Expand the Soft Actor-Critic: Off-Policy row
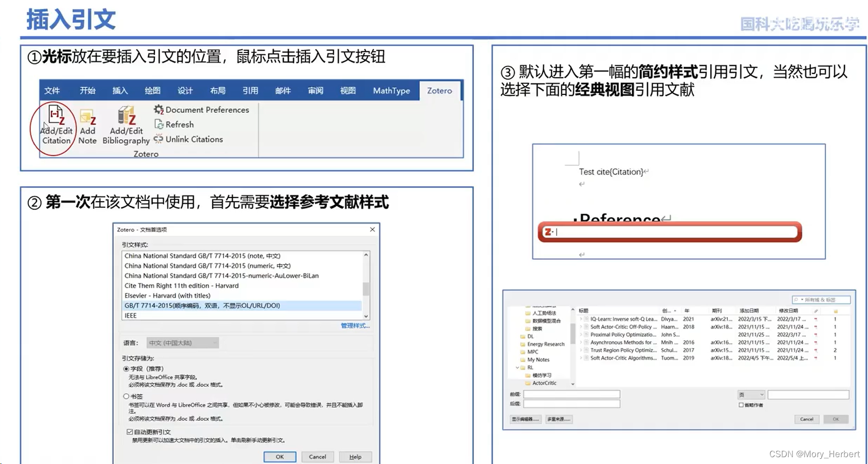 pyautogui.click(x=580, y=326)
